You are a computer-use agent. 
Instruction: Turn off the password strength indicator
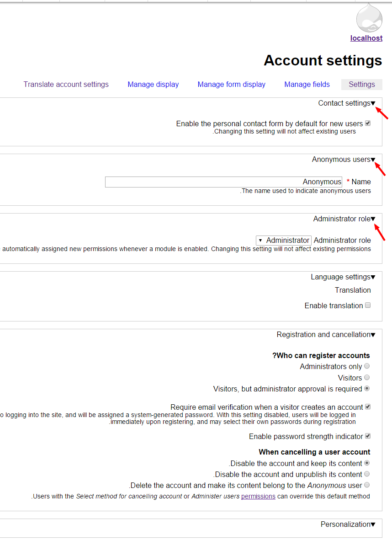point(367,436)
